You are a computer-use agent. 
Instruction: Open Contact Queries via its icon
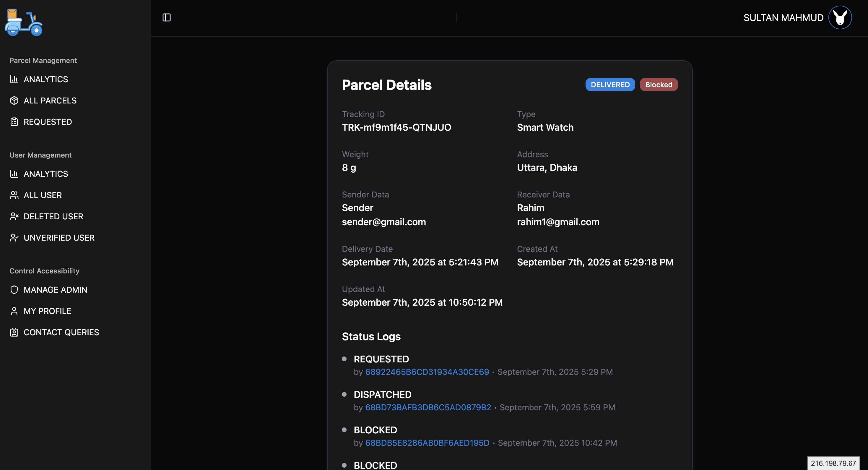point(14,332)
